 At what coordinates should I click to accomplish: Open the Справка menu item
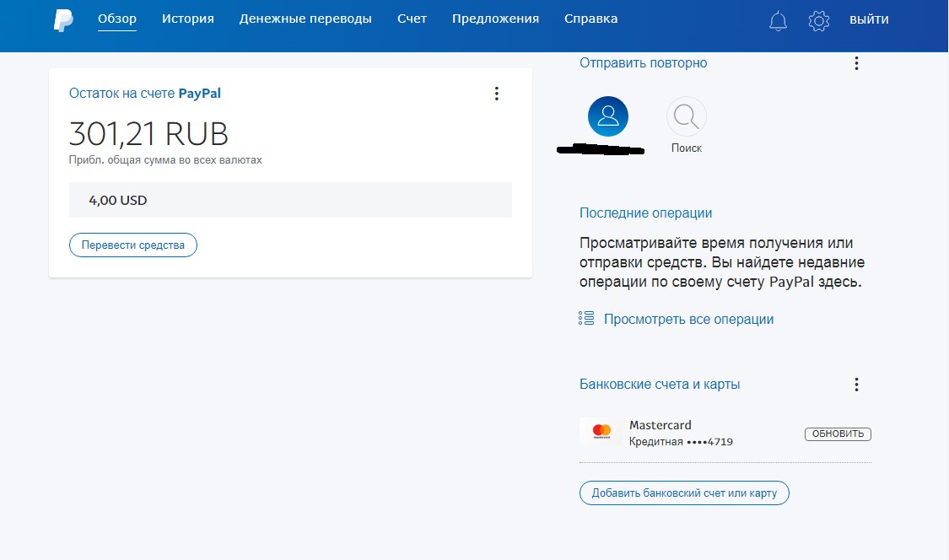[590, 19]
